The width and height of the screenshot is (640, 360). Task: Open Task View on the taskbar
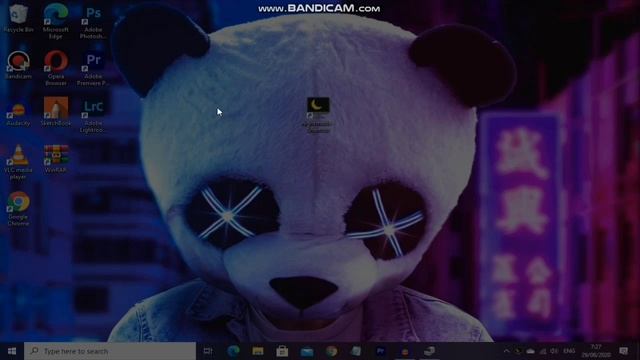[208, 351]
